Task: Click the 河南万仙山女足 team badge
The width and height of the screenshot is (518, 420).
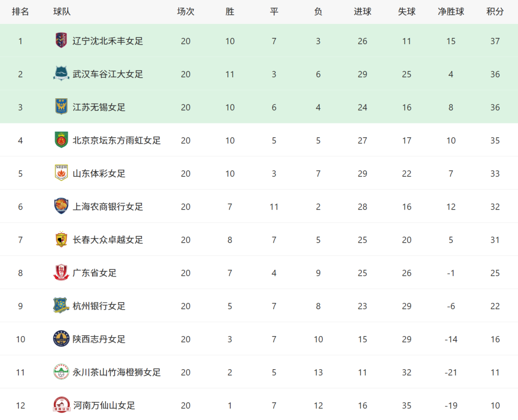Action: click(x=61, y=405)
